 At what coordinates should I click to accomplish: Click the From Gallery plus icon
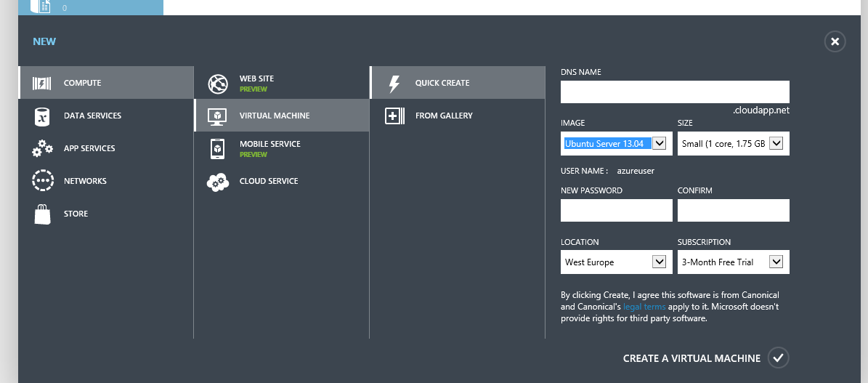394,116
